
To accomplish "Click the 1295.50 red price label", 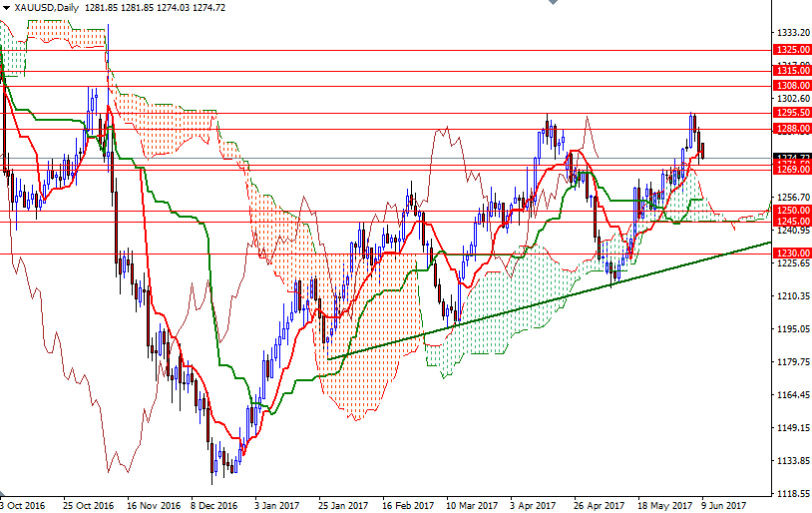I will [x=792, y=114].
